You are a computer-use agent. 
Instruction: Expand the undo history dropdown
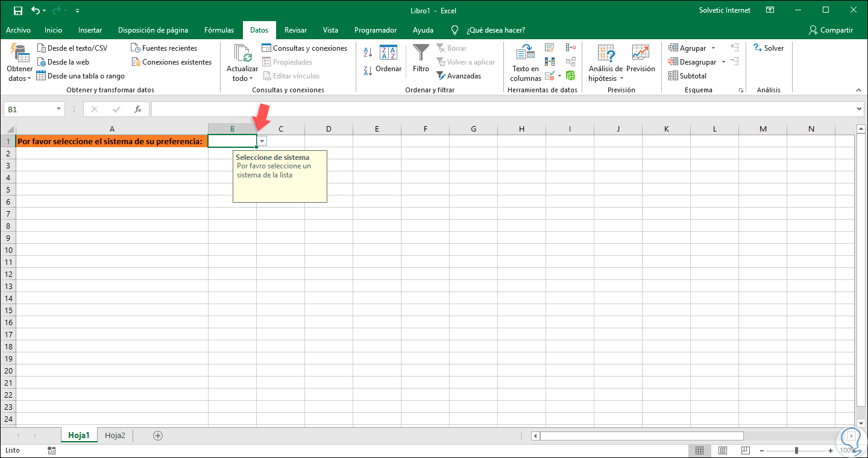pyautogui.click(x=46, y=11)
